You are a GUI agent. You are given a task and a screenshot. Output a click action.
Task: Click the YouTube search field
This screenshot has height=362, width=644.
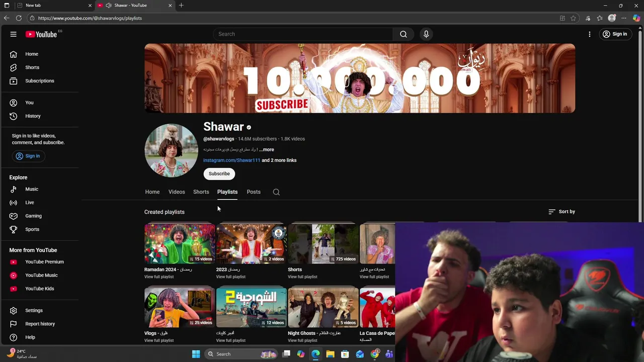point(303,34)
